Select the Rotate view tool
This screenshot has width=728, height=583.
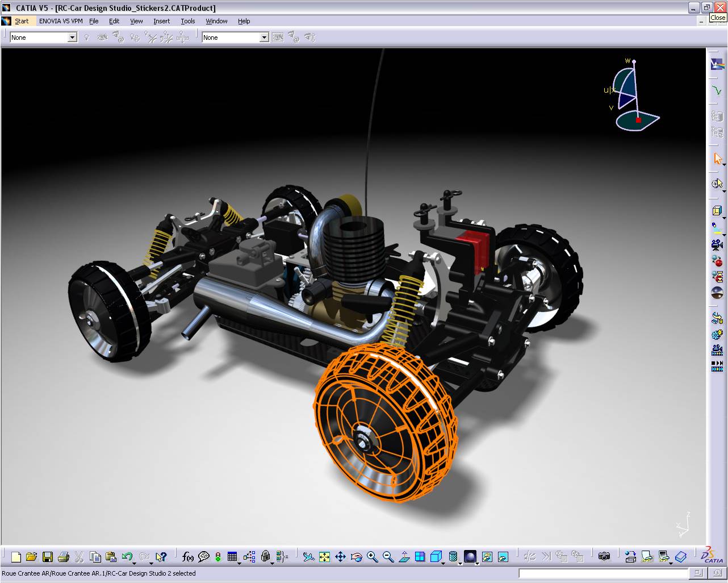[357, 557]
